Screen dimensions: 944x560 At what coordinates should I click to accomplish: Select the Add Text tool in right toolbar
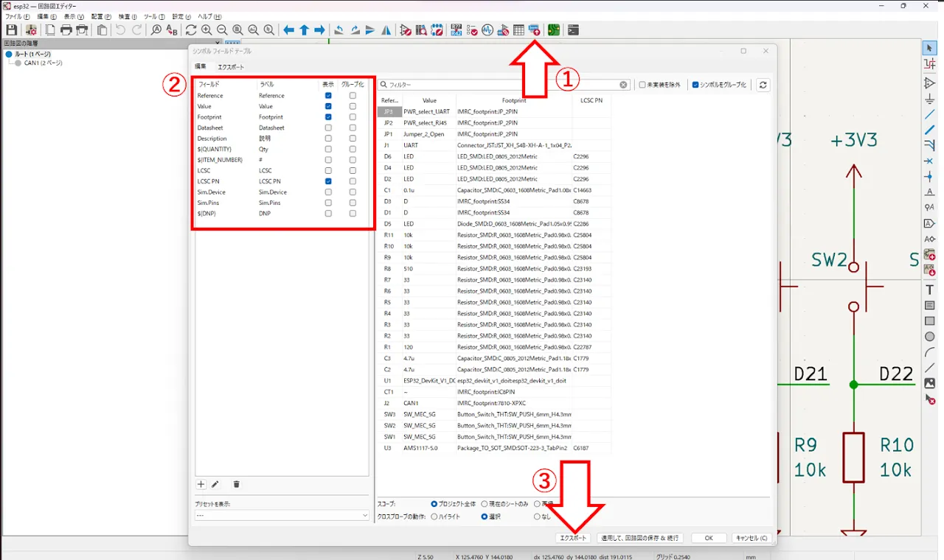pos(930,290)
